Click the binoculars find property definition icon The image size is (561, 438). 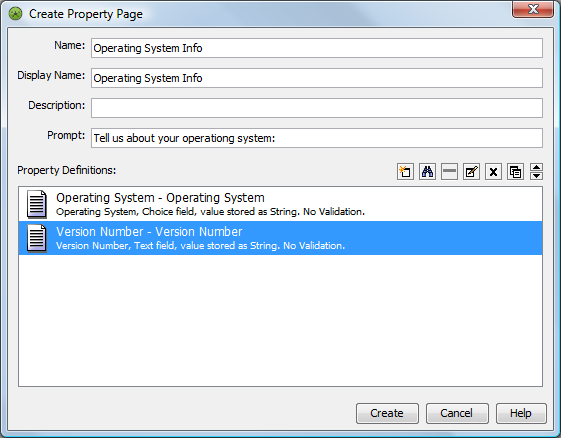428,172
